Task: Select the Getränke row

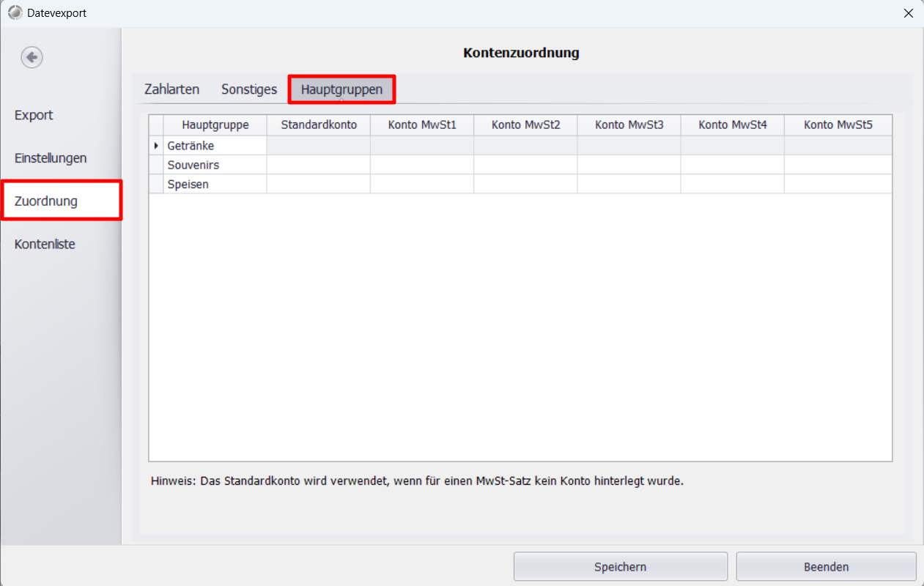Action: click(x=520, y=146)
